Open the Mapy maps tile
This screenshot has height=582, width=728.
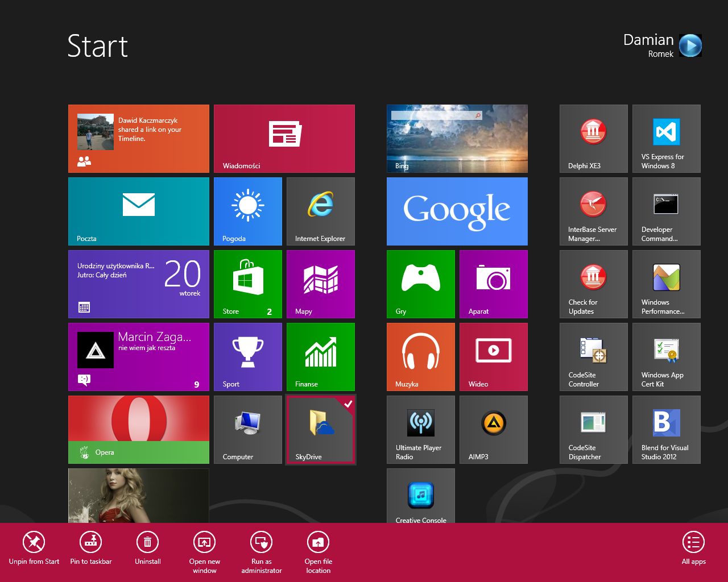click(x=321, y=284)
